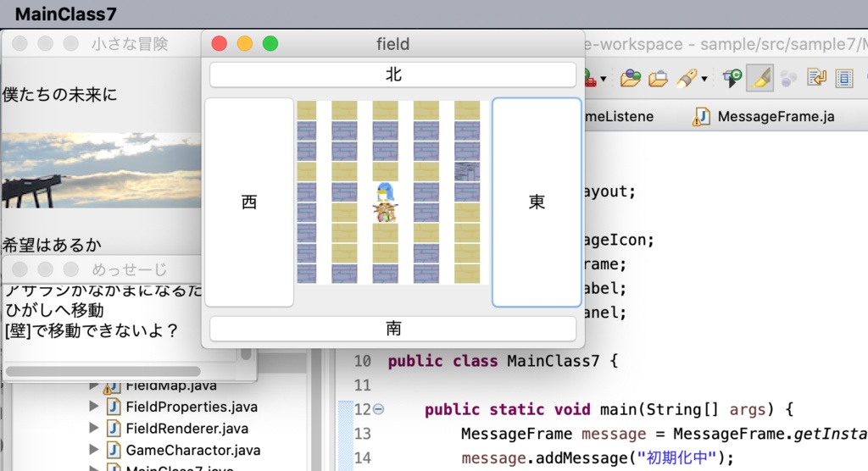Click the string "初期化中" on code line 14

click(x=677, y=457)
